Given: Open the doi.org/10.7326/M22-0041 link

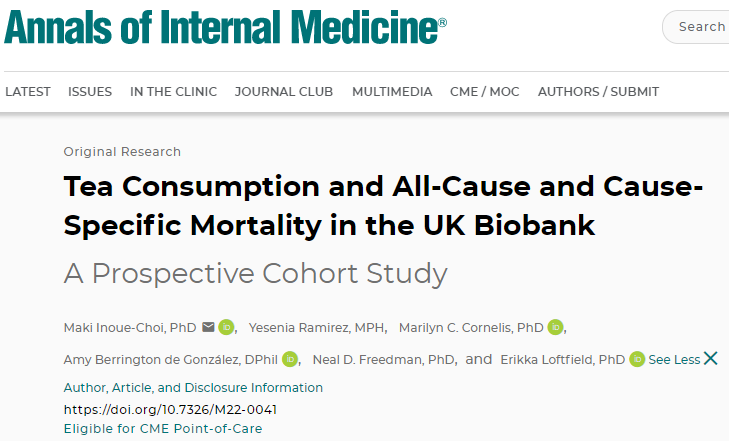Looking at the screenshot, I should [170, 409].
